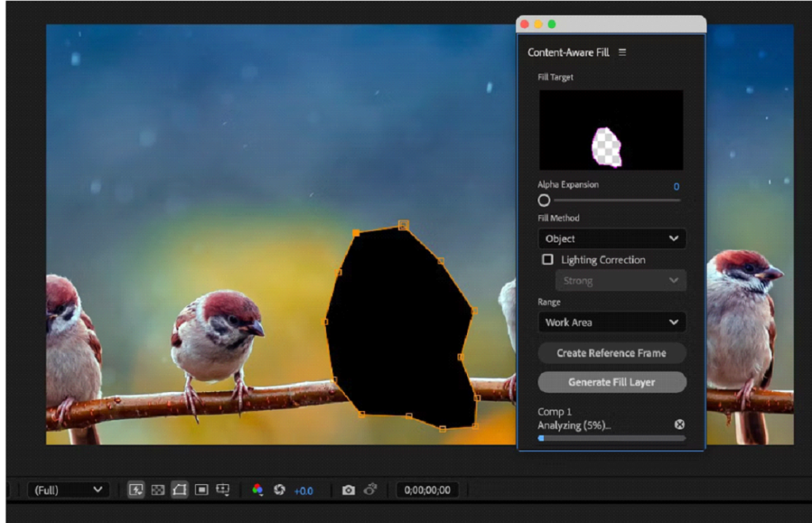The width and height of the screenshot is (812, 523).
Task: Click the +0.0 exposure value
Action: [x=304, y=491]
